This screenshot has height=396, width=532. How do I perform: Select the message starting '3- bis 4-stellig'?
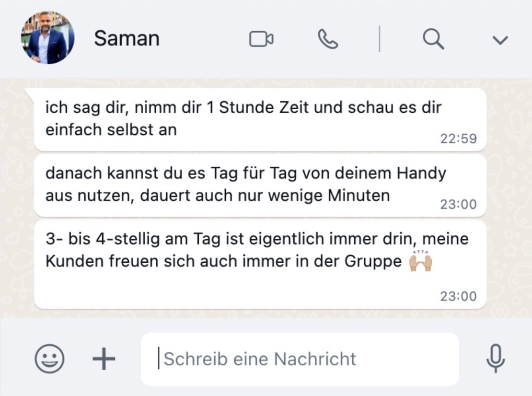point(260,264)
